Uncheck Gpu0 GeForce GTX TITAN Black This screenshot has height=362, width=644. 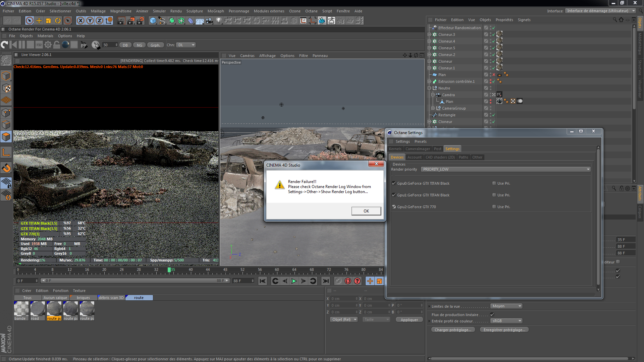pos(394,183)
